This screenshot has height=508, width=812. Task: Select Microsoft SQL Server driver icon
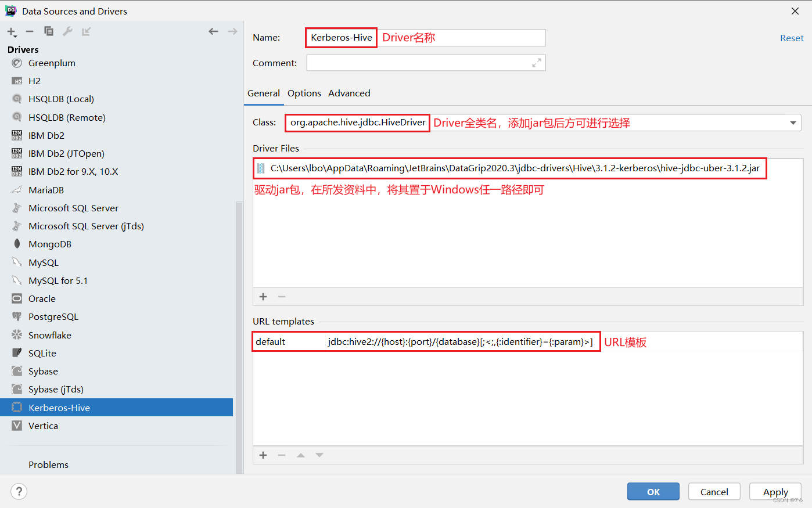pos(17,208)
